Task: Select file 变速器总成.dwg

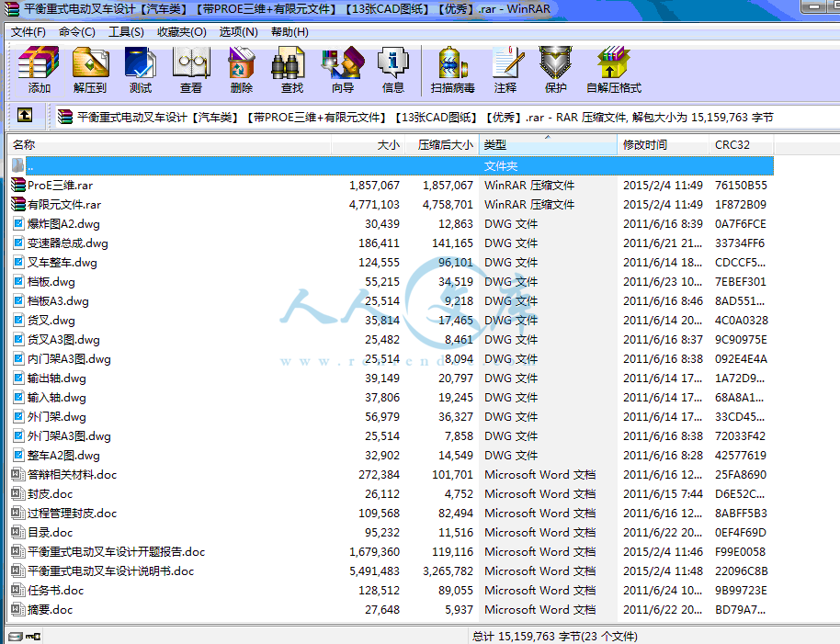Action: [67, 243]
